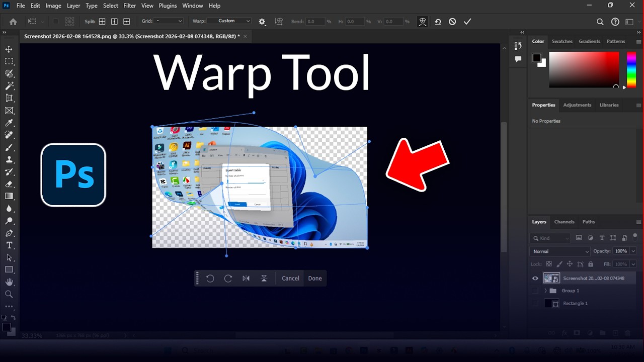
Task: Open the Warp style dropdown showing Custom
Action: [228, 21]
